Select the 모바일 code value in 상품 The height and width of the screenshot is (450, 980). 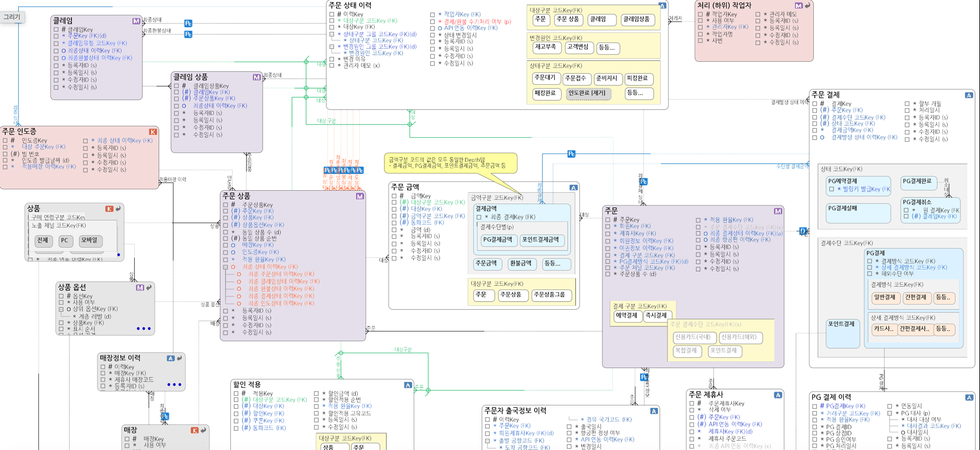point(90,241)
